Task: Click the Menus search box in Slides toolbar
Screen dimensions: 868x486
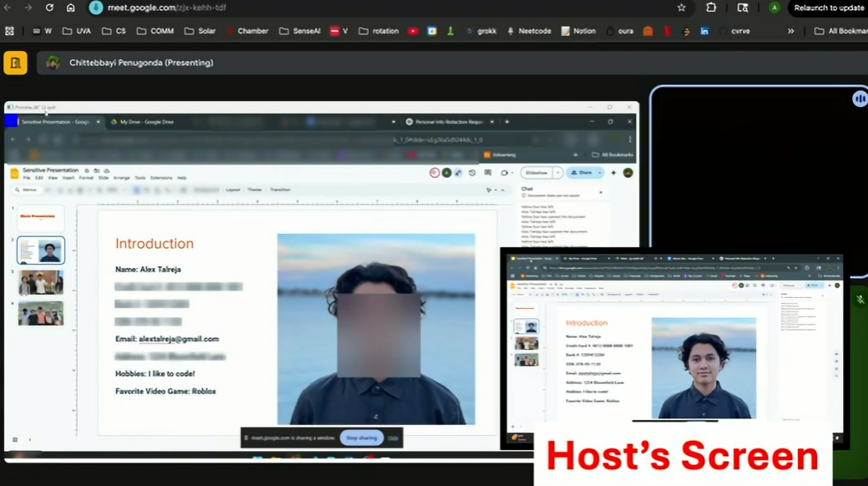Action: 28,190
